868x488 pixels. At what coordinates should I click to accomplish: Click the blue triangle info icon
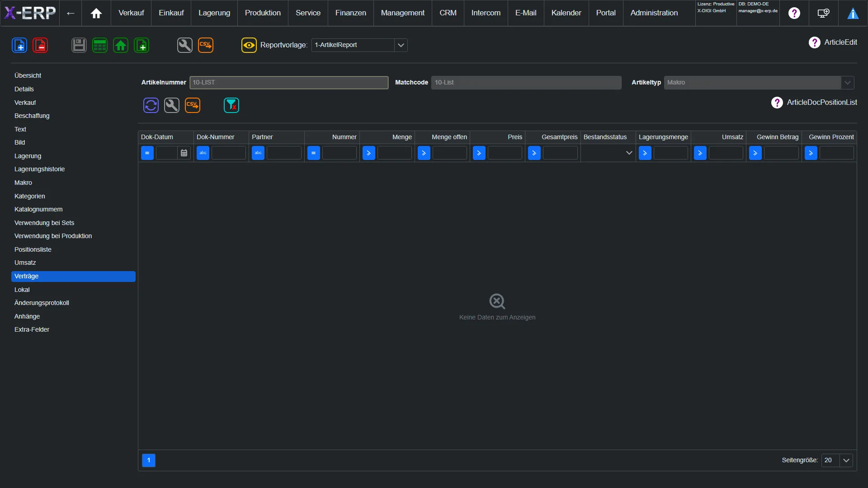tap(853, 14)
